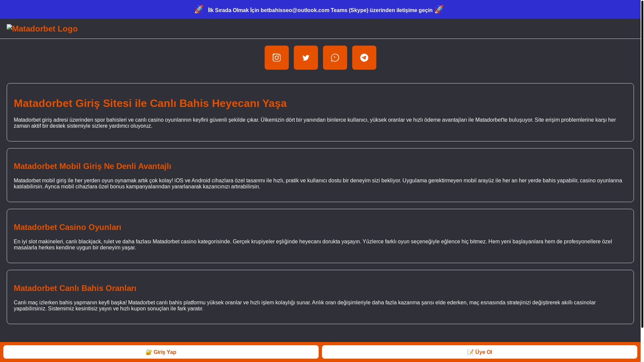Click the betbahisseo@outlook.com announcement banner

[320, 10]
